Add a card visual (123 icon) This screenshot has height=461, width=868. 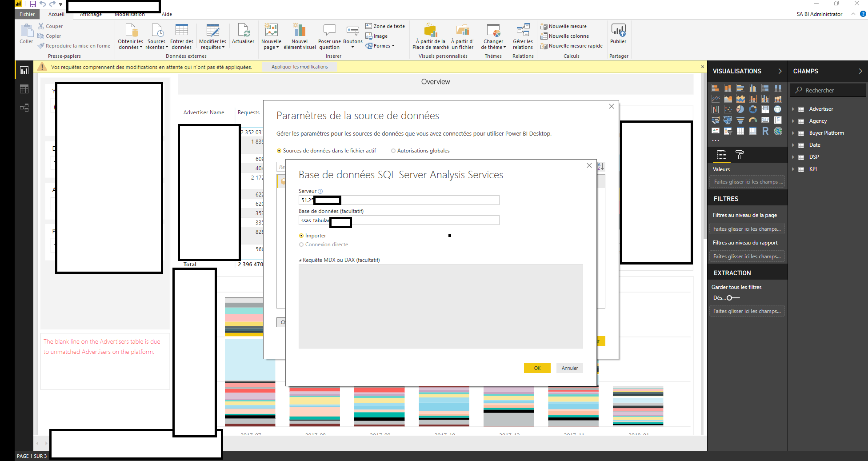[765, 120]
